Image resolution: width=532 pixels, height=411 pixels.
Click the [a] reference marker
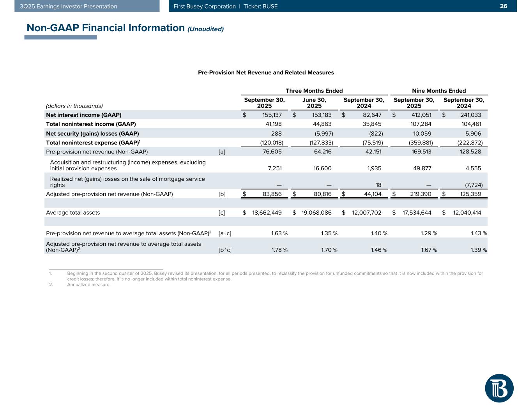[x=222, y=152]
